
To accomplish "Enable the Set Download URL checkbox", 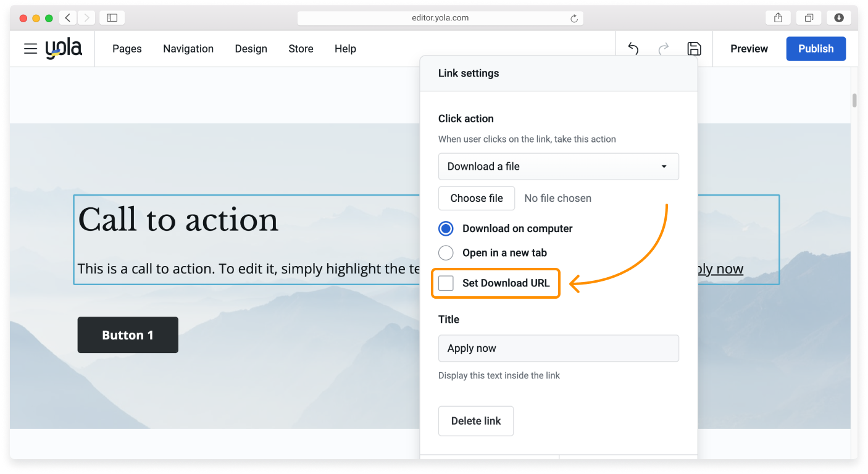I will (x=446, y=283).
